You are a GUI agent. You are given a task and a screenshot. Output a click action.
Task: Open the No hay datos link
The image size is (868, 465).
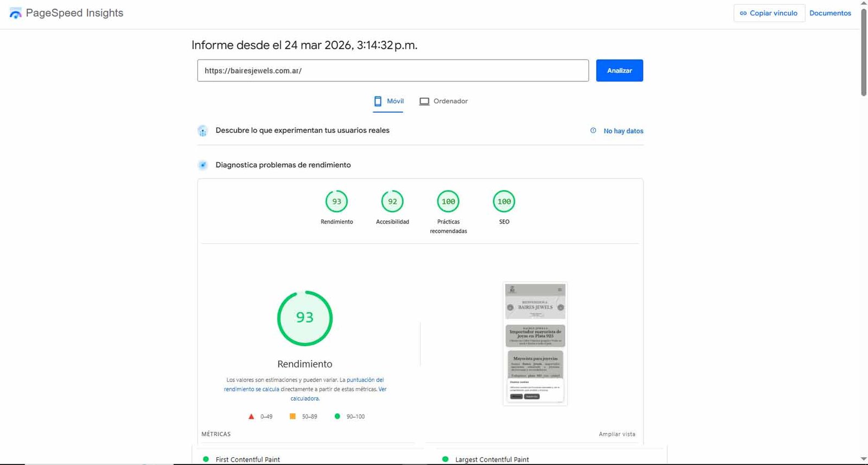[623, 131]
